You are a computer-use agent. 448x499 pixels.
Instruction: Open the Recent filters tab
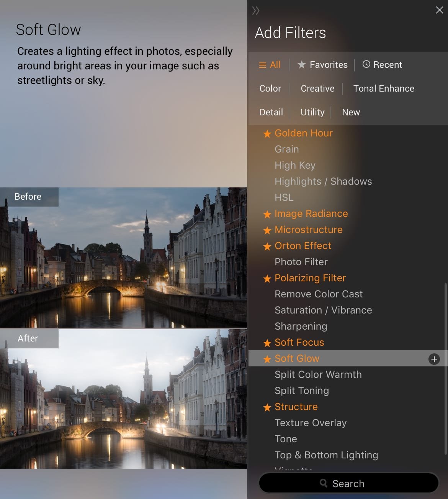[382, 65]
